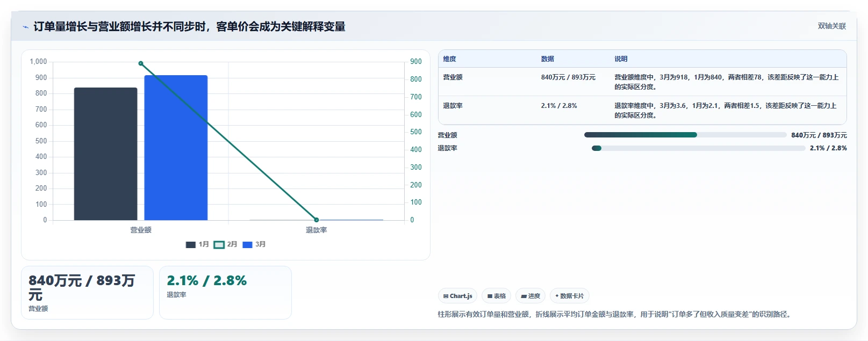Click 840万元 / 893万元 table cell
The width and height of the screenshot is (868, 341).
[x=568, y=77]
